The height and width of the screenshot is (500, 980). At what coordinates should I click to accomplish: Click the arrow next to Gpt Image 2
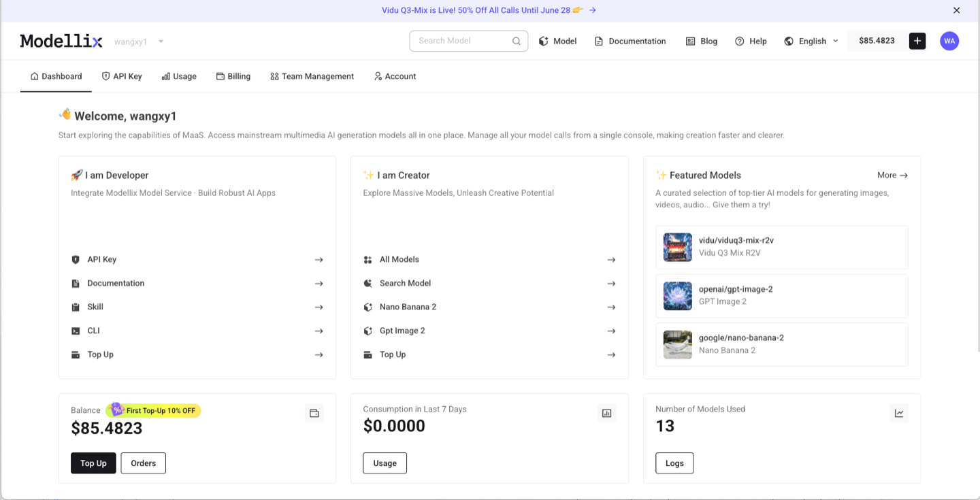click(611, 331)
